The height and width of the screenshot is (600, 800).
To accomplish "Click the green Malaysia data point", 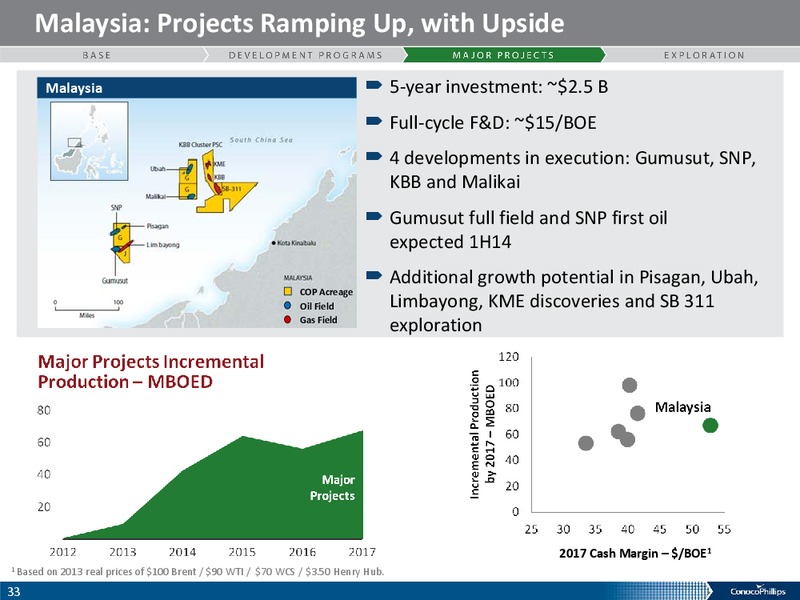I will tap(710, 425).
